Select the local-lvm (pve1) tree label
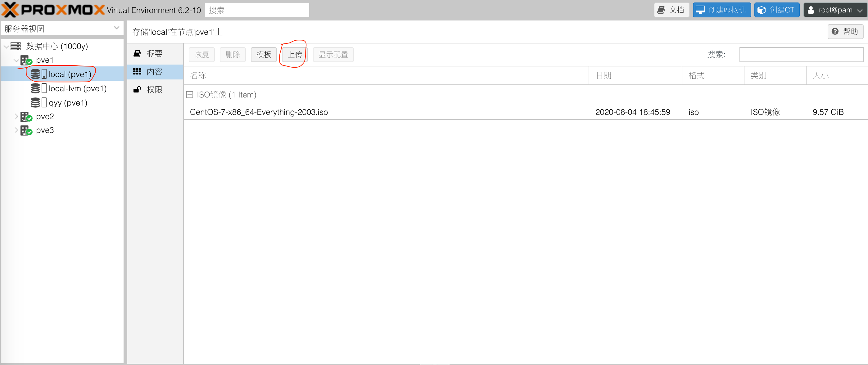Screen dimensions: 868x365 coord(78,89)
